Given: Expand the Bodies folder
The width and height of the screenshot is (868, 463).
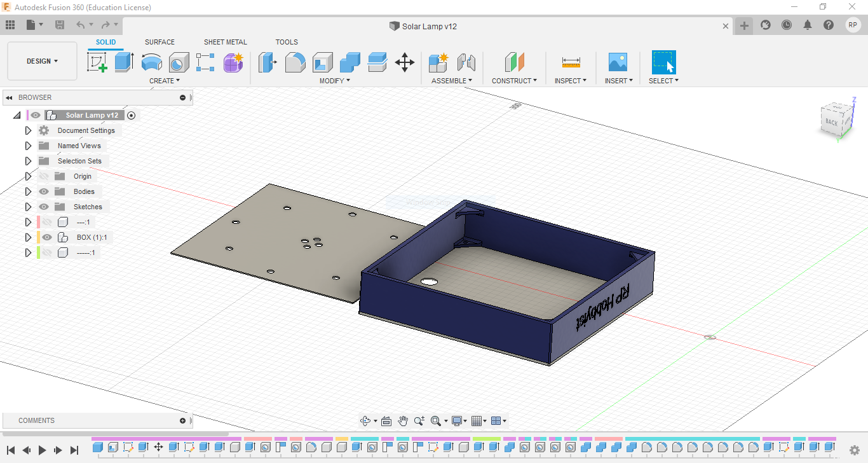Looking at the screenshot, I should 28,191.
